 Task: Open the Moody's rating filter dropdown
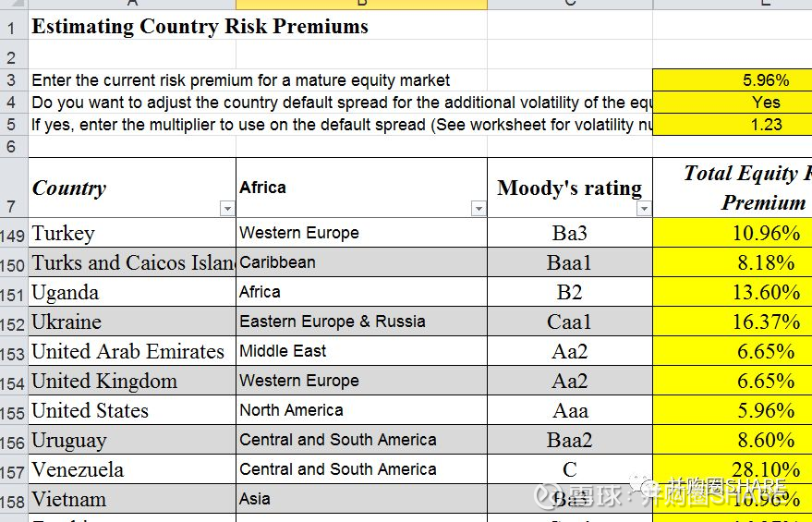pyautogui.click(x=644, y=210)
